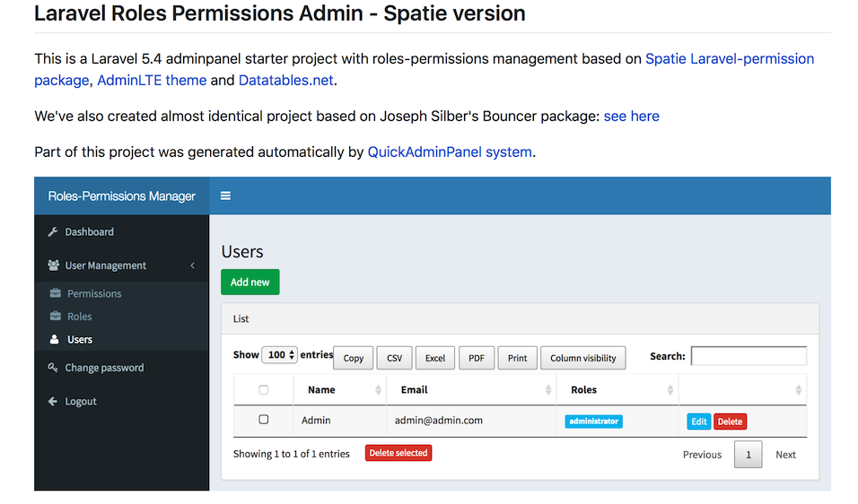Open the AdminLTE theme link
Viewport: 858px width, 504px height.
152,81
